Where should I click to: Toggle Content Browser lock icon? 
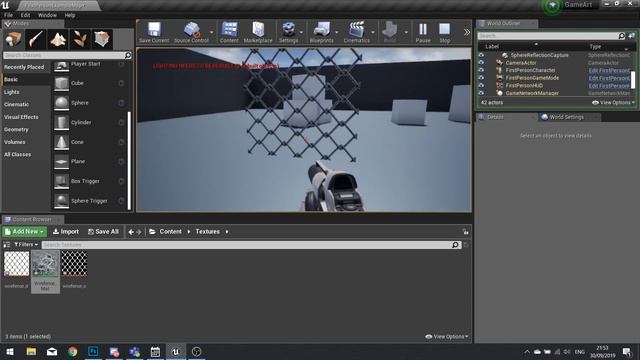coord(465,231)
